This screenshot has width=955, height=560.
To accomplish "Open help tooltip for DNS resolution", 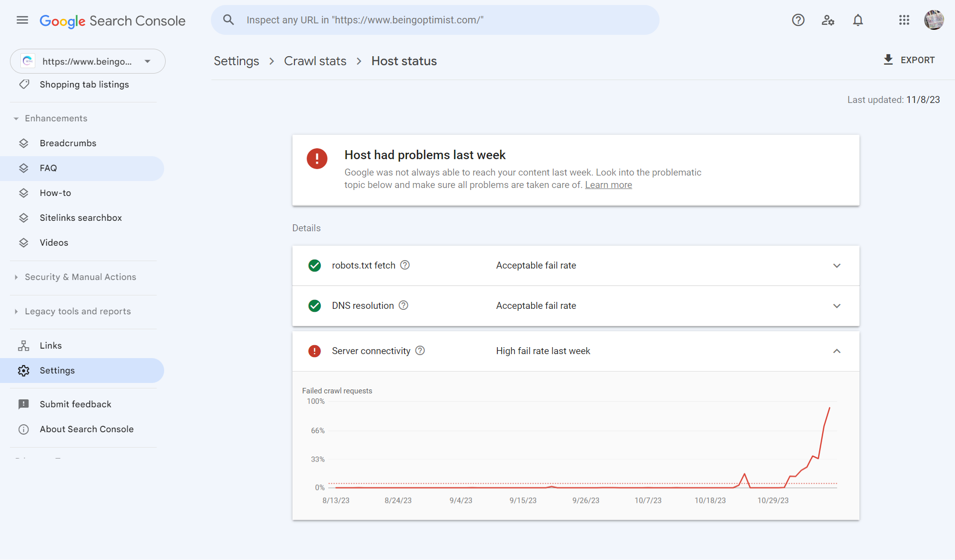I will coord(403,305).
